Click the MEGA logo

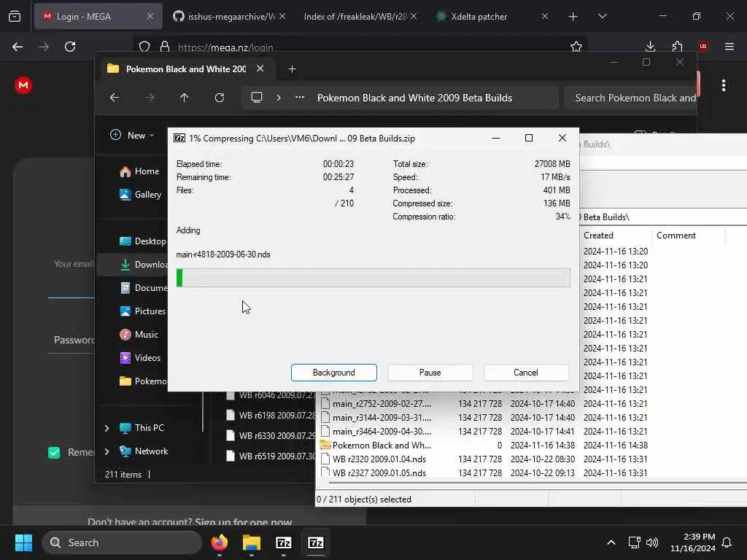[x=23, y=85]
